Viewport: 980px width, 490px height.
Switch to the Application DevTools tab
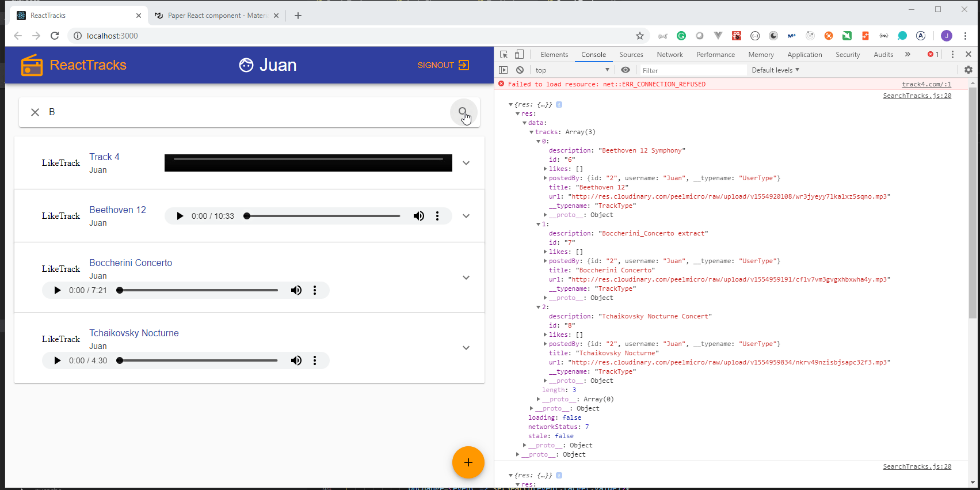pos(804,55)
